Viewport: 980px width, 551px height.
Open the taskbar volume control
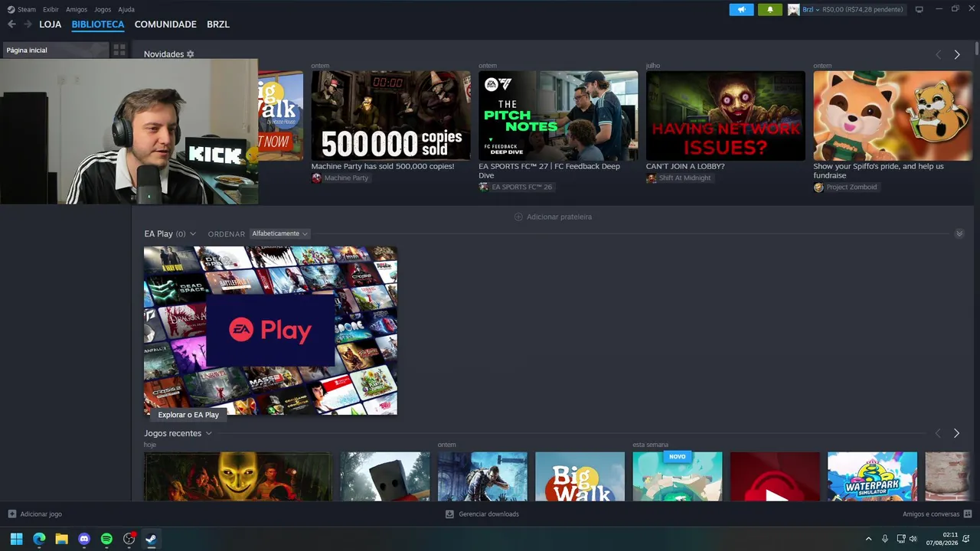913,539
